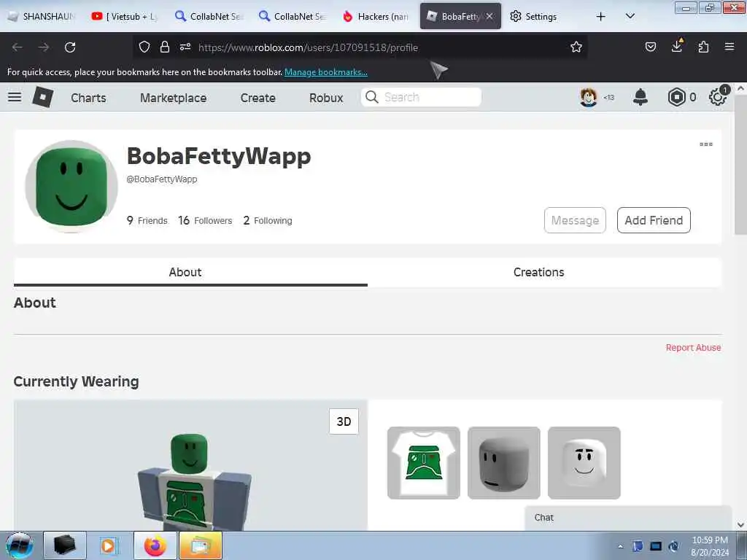Open the Windows Start button
Image resolution: width=747 pixels, height=560 pixels.
[x=20, y=545]
